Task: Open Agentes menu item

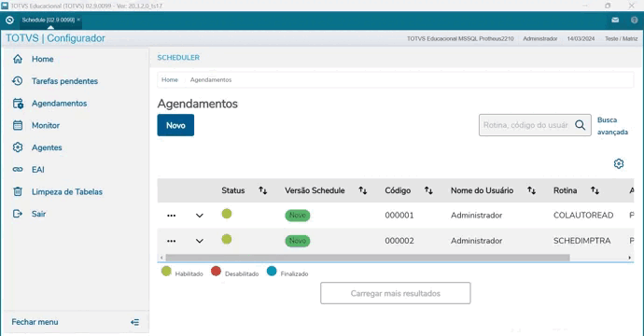Action: pos(47,147)
